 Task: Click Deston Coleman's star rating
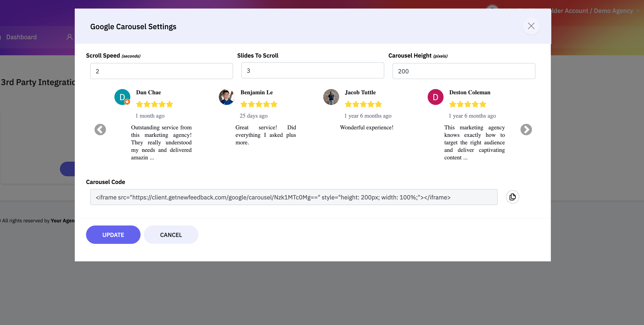468,104
